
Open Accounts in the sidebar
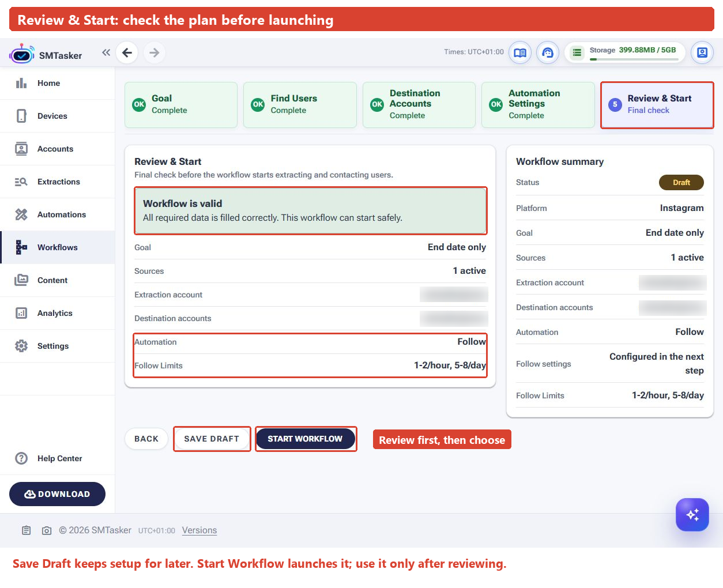(58, 149)
